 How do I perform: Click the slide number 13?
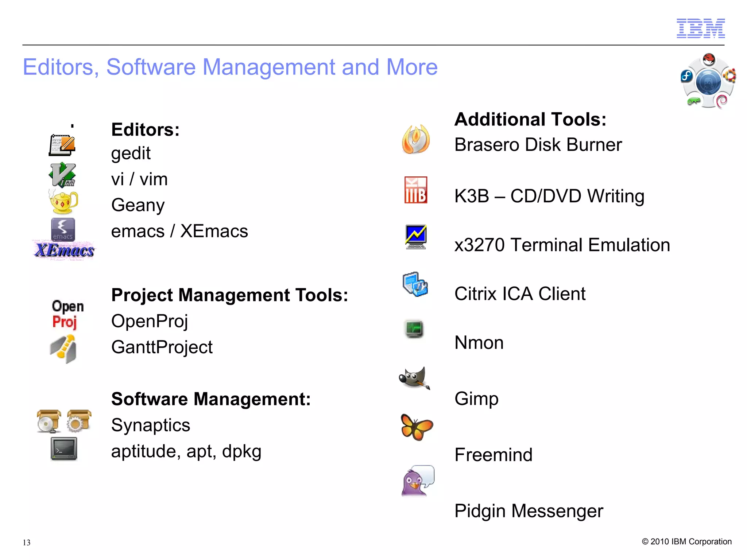[27, 542]
